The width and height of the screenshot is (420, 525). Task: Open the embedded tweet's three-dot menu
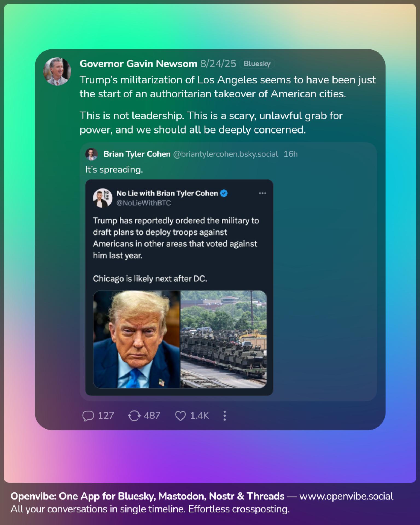click(262, 193)
